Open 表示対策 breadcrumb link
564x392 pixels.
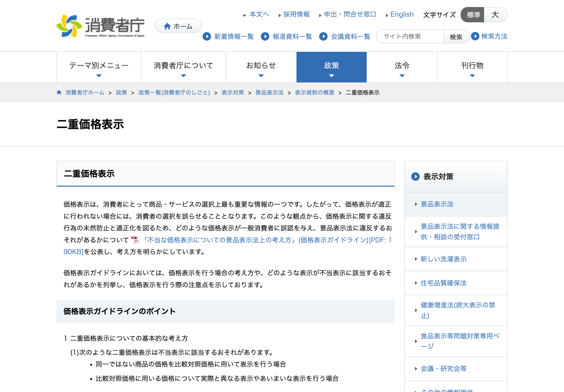[233, 92]
